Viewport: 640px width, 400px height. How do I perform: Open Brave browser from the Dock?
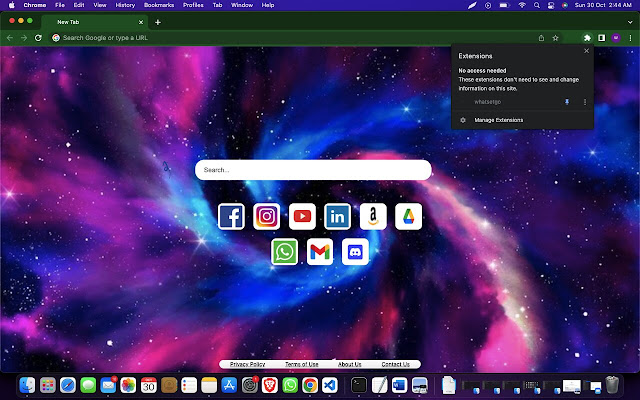click(270, 385)
